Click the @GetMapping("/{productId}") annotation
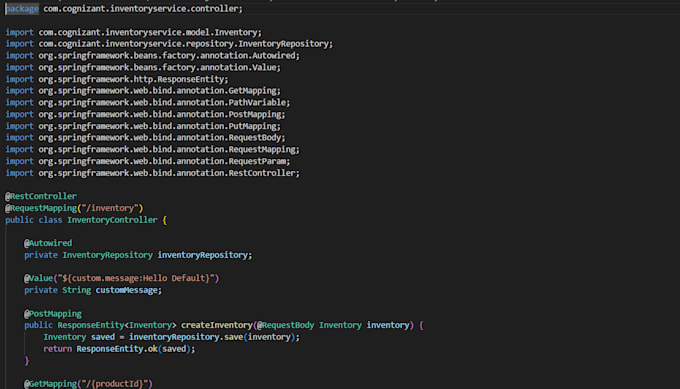The height and width of the screenshot is (389, 680). coord(88,384)
